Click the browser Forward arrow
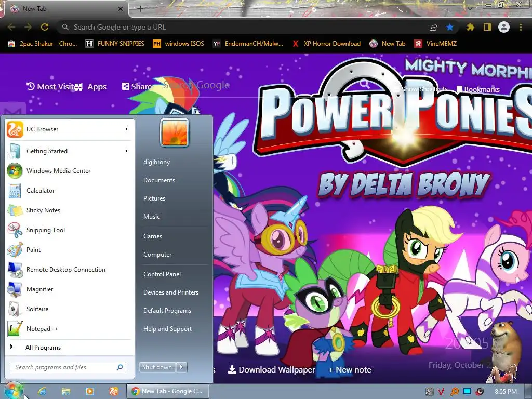The image size is (532, 399). tap(28, 27)
